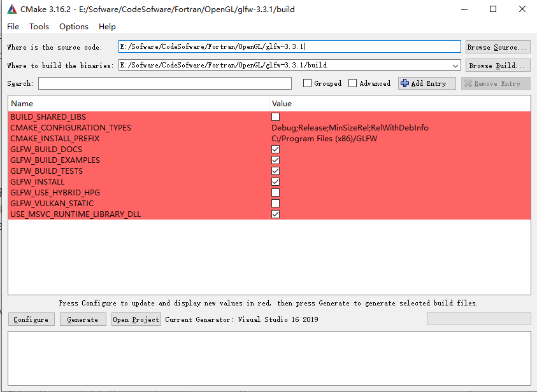
Task: Close the CMake window
Action: 522,10
